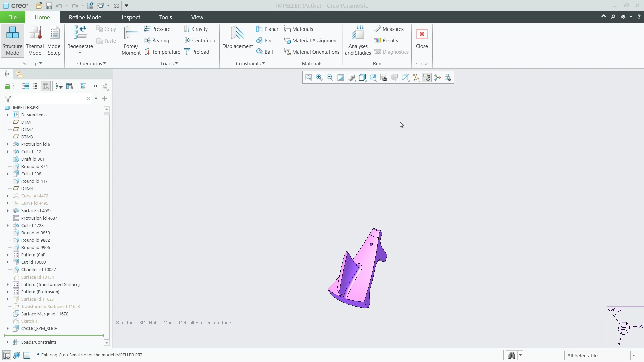
Task: Open the Force/Moment load tool
Action: [131, 40]
